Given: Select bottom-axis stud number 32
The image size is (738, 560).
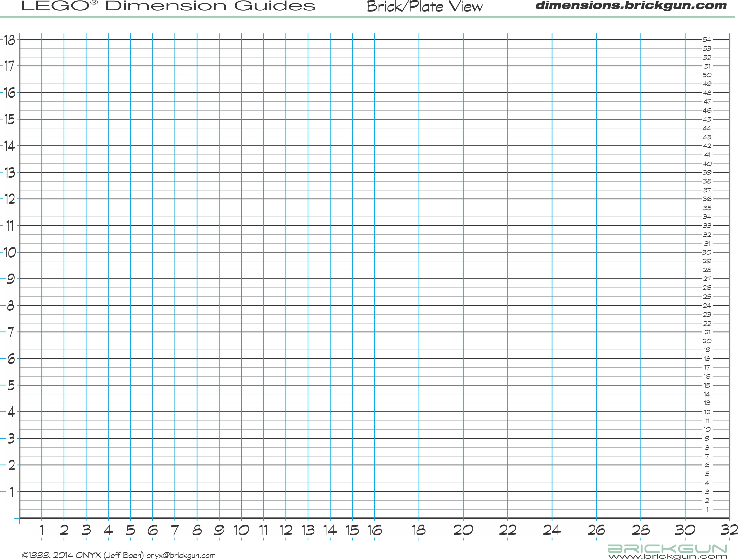Looking at the screenshot, I should [x=729, y=530].
